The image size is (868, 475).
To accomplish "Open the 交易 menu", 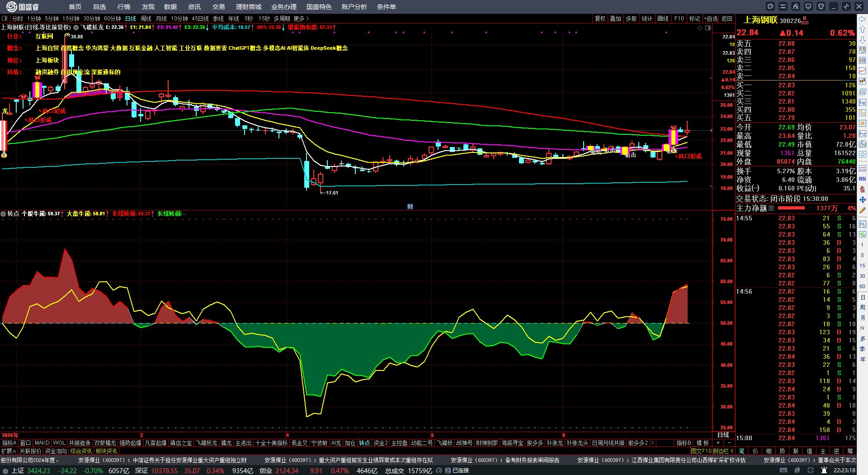I will pos(219,7).
